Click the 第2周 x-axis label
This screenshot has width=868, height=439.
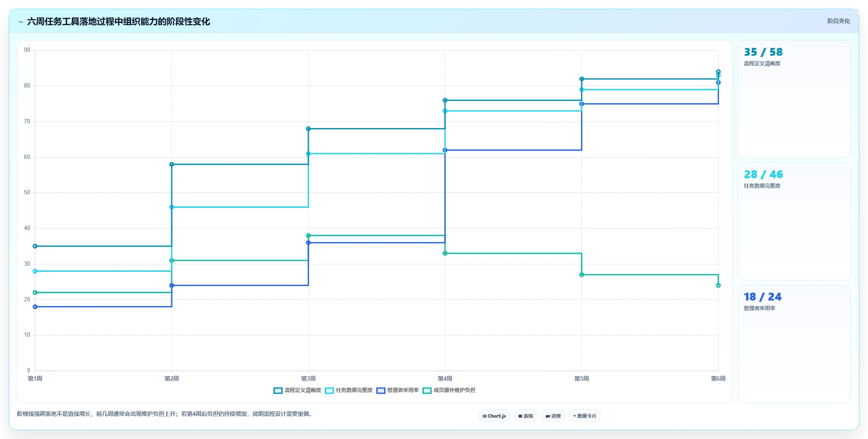coord(172,378)
